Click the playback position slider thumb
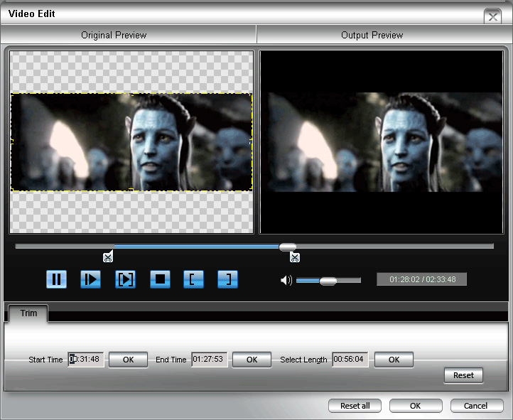The image size is (513, 420). coord(288,247)
